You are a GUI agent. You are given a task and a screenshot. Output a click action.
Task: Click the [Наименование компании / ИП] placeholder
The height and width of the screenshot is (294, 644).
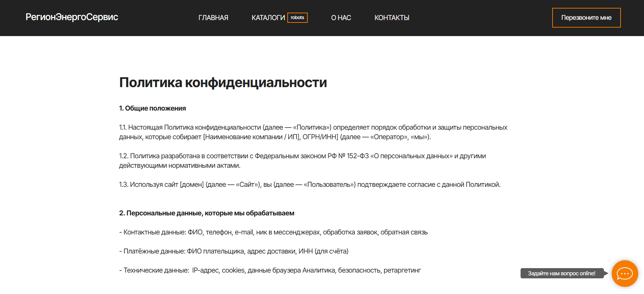[x=252, y=137]
